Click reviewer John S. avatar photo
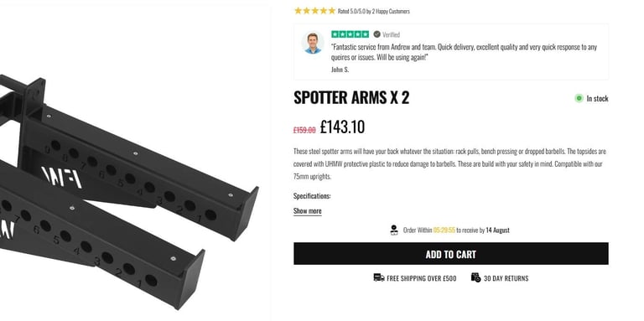 313,43
